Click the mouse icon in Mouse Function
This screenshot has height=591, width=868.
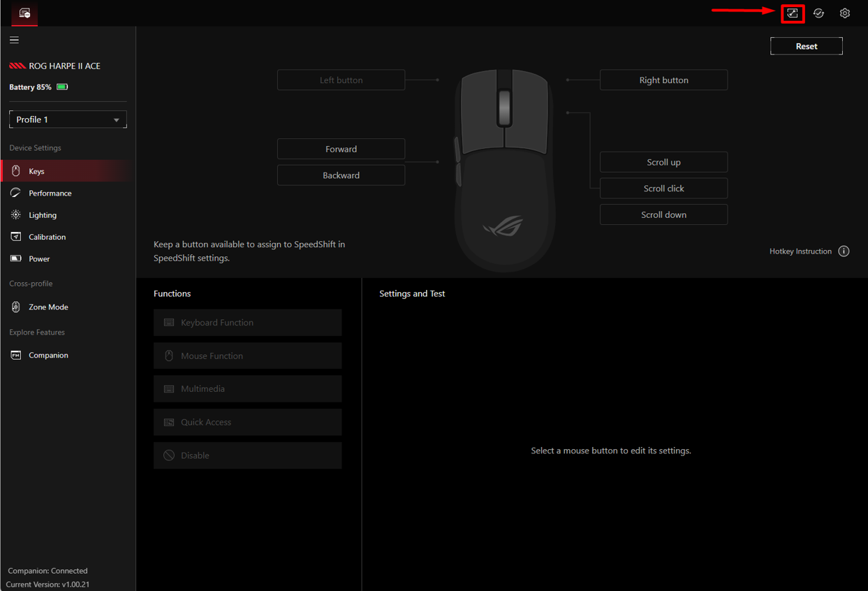click(169, 356)
